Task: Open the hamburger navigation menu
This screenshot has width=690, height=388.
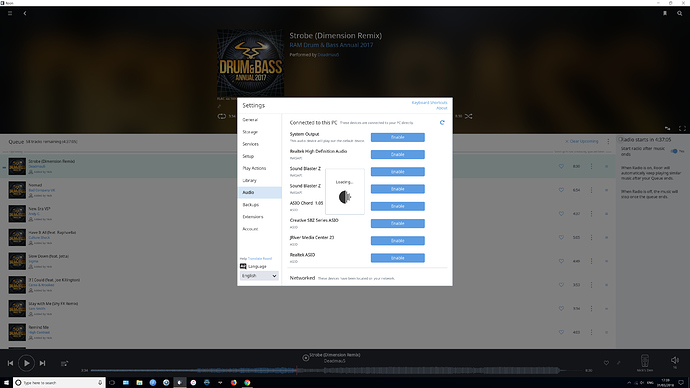Action: [10, 13]
